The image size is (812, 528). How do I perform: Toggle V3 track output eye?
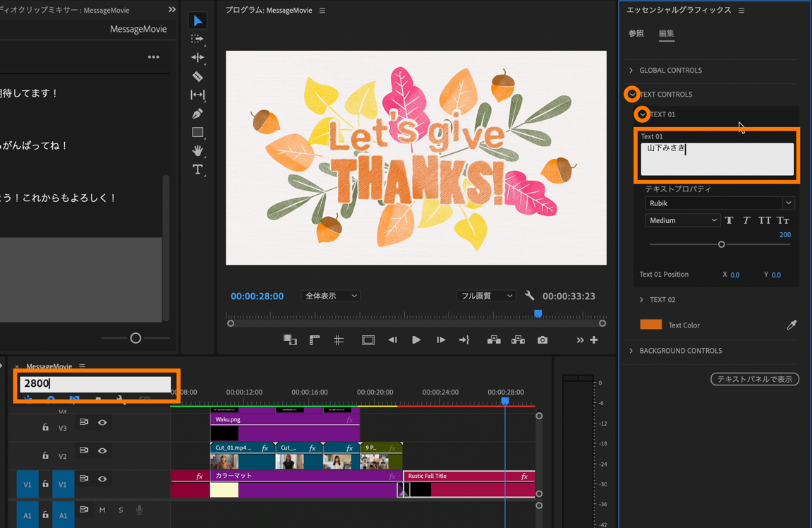tap(102, 422)
